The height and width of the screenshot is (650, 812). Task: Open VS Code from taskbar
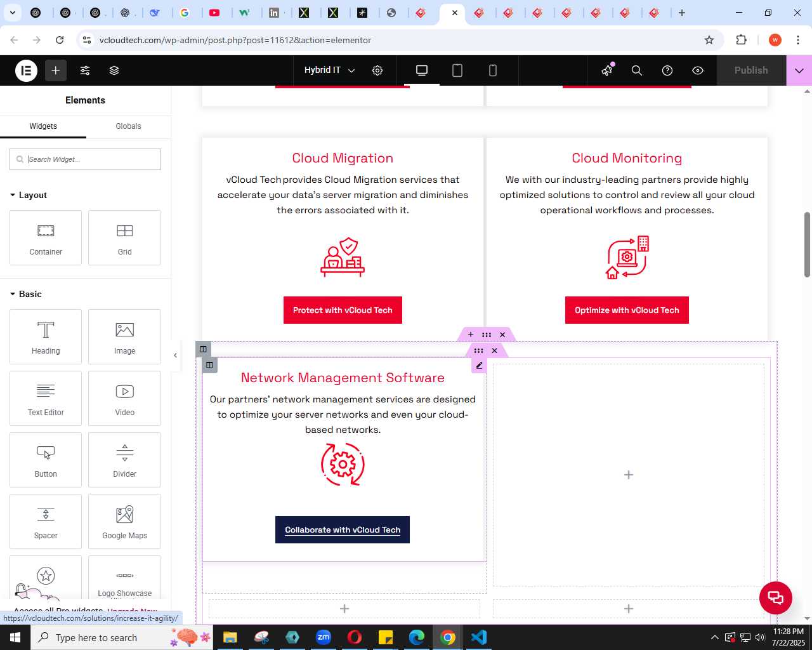[x=479, y=637]
